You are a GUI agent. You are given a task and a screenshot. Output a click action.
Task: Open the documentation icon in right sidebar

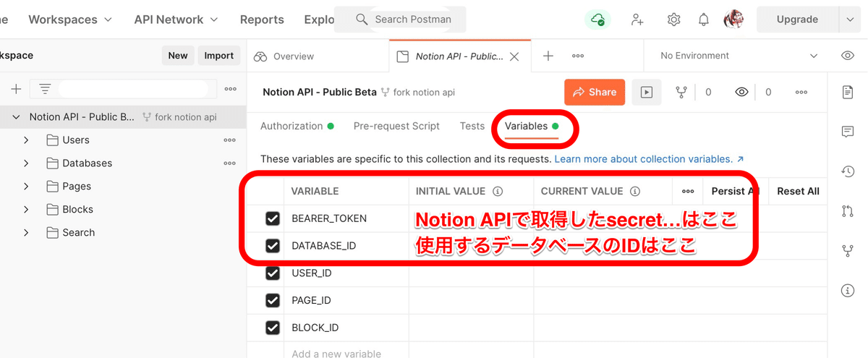tap(848, 92)
